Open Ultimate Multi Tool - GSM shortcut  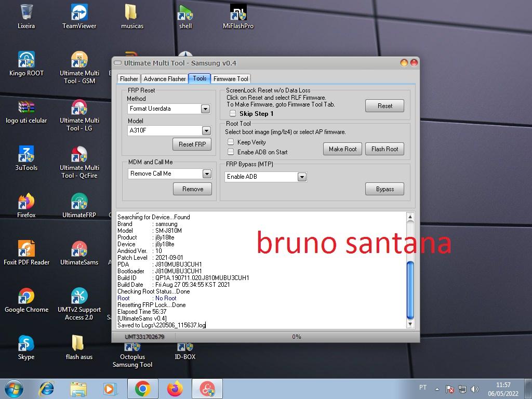tap(79, 67)
